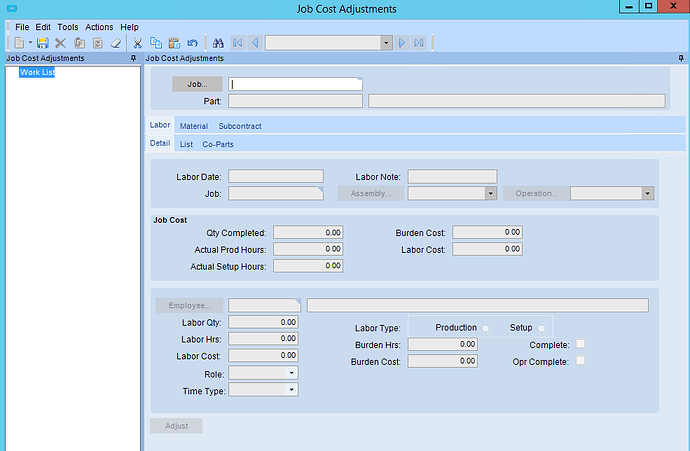The height and width of the screenshot is (451, 690).
Task: Click the Delete X toolbar icon
Action: [61, 43]
